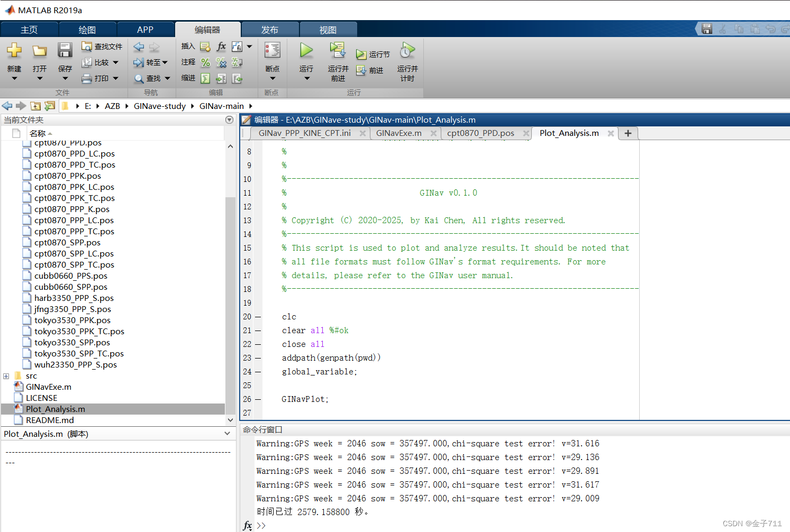
Task: Switch to the Plots (绘图) ribbon tab
Action: pyautogui.click(x=87, y=30)
